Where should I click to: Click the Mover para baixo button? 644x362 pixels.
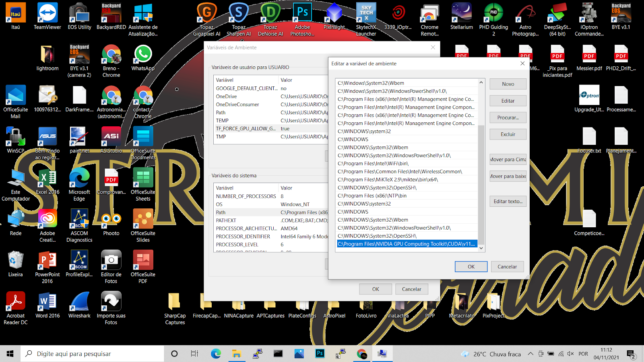point(508,176)
